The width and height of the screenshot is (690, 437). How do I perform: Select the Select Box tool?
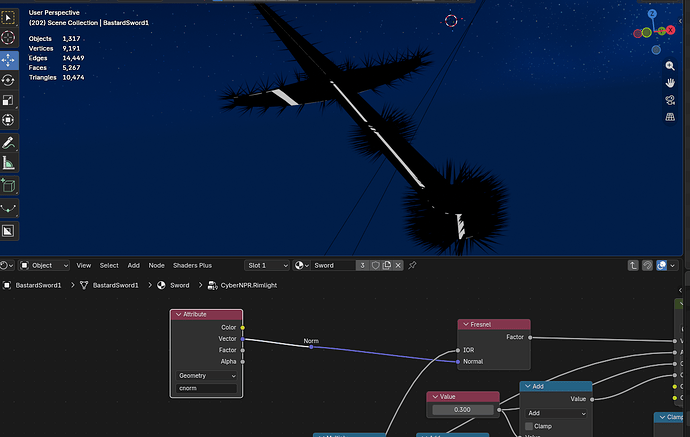[8, 18]
